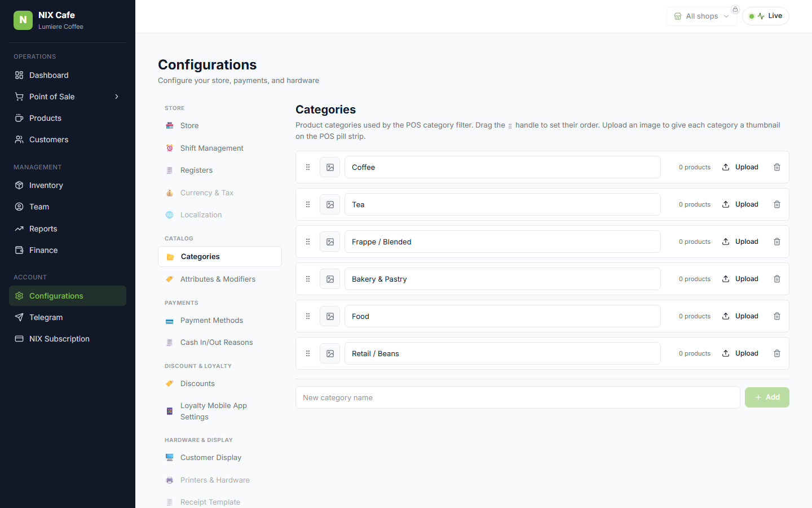Image resolution: width=812 pixels, height=508 pixels.
Task: Edit the Tea category name field
Action: tap(502, 204)
